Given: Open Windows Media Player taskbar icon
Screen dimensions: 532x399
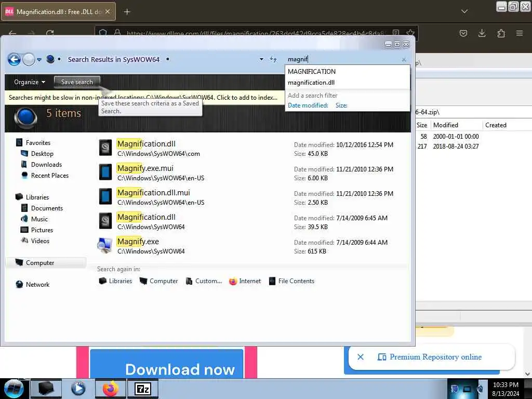Looking at the screenshot, I should coord(78,389).
